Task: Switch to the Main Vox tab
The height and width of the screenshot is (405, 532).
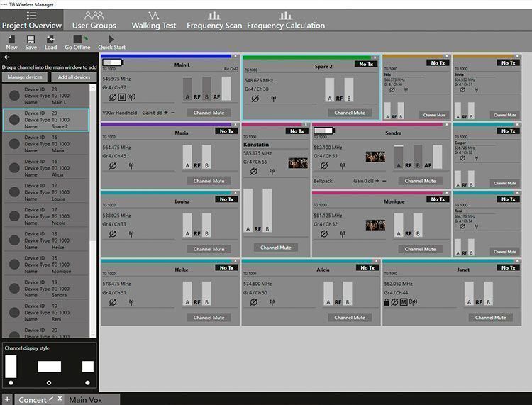Action: click(x=86, y=400)
